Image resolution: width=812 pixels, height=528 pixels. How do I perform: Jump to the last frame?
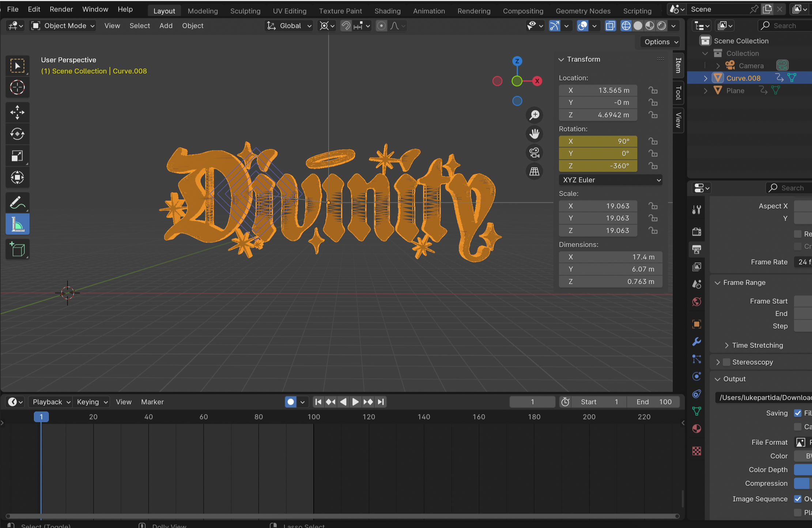click(x=381, y=402)
